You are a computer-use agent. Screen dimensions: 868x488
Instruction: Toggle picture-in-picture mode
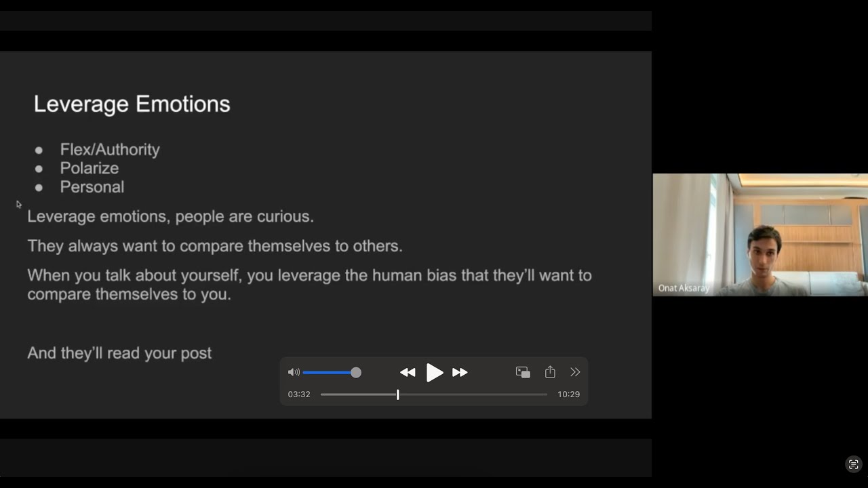(523, 372)
